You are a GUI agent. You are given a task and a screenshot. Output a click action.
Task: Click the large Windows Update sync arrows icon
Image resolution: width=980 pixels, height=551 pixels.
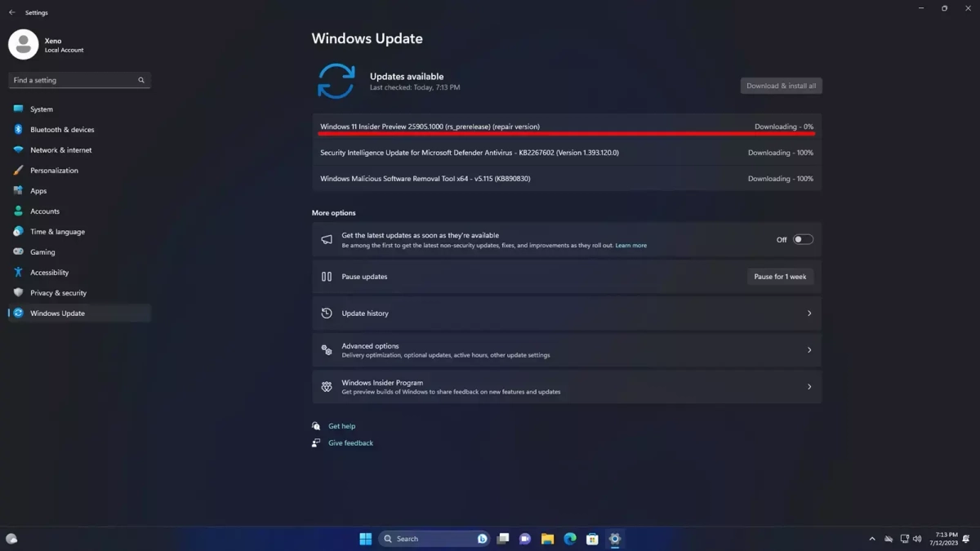click(336, 81)
